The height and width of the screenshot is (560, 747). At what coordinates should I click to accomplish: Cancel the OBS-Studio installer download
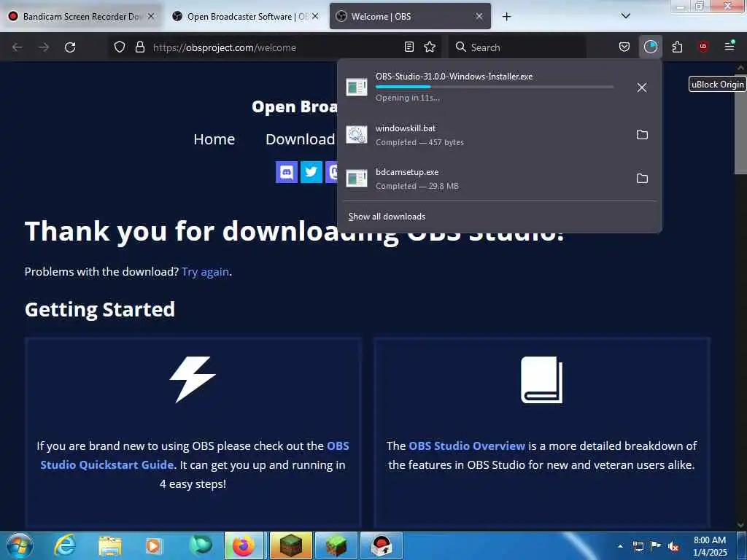point(642,87)
